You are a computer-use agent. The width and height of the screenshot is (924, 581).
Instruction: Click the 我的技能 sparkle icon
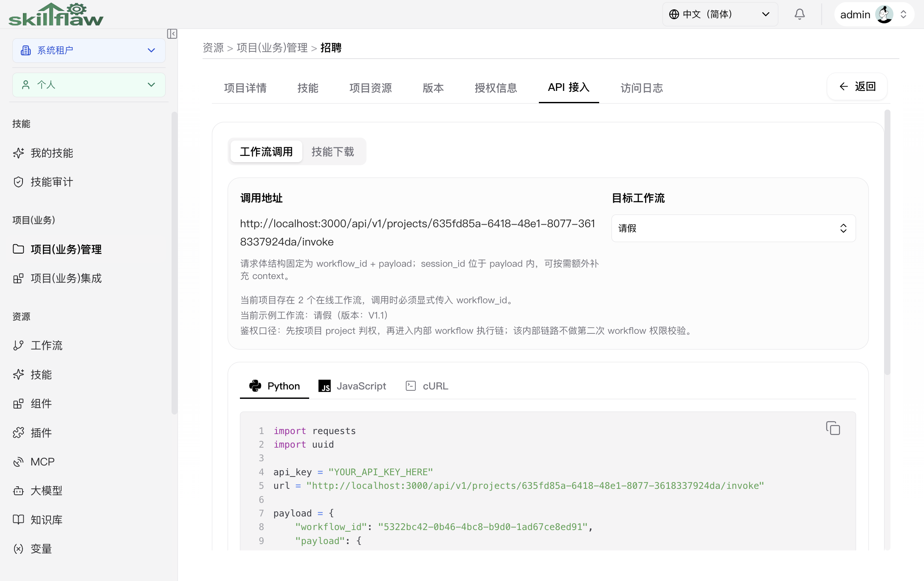(18, 153)
